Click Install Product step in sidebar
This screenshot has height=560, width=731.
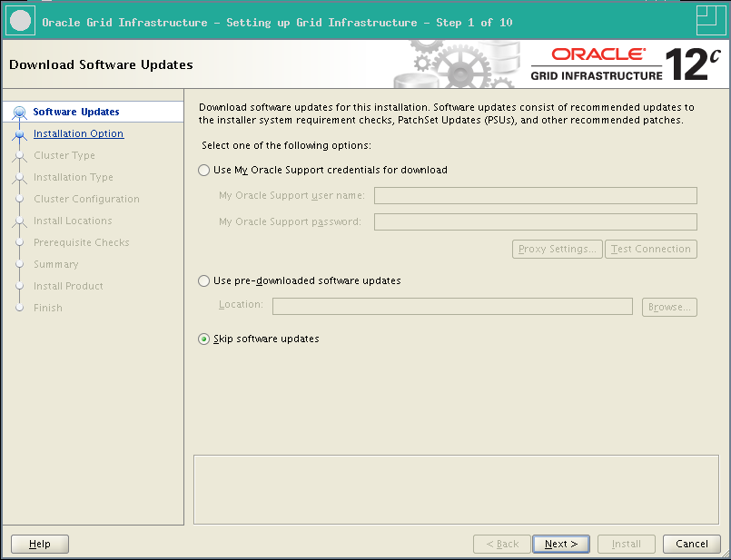click(x=68, y=286)
